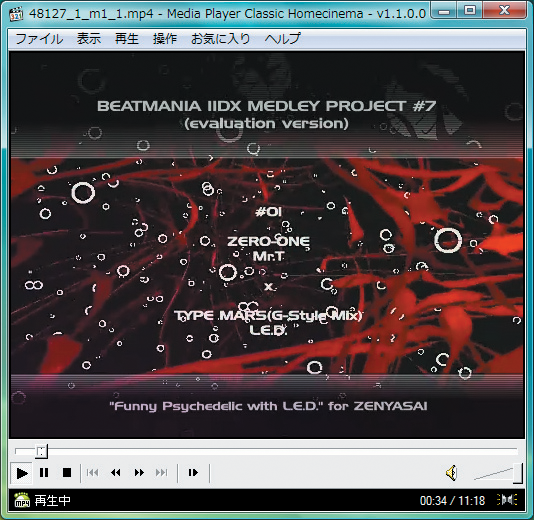This screenshot has width=534, height=520.
Task: Click the mp4 file type icon in status bar
Action: pos(22,500)
